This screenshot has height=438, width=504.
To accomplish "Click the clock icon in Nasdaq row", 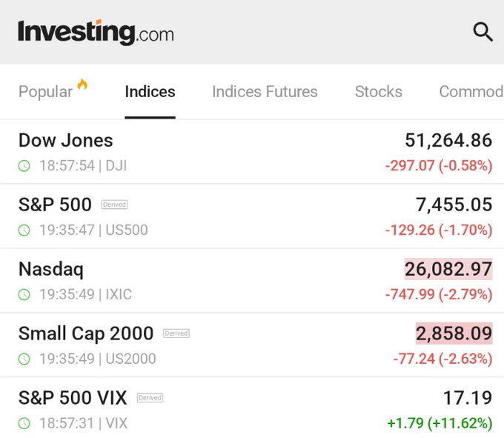I will point(24,294).
